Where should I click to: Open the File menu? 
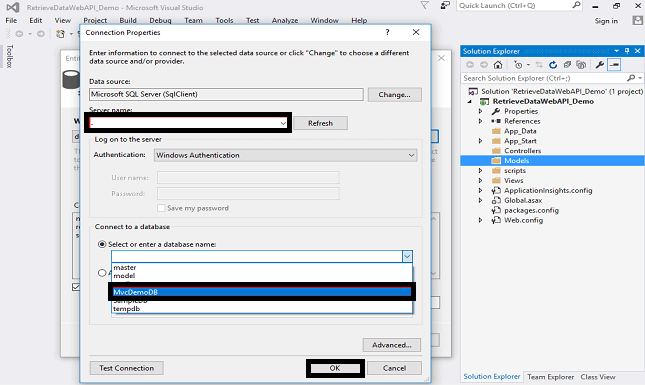click(x=11, y=21)
